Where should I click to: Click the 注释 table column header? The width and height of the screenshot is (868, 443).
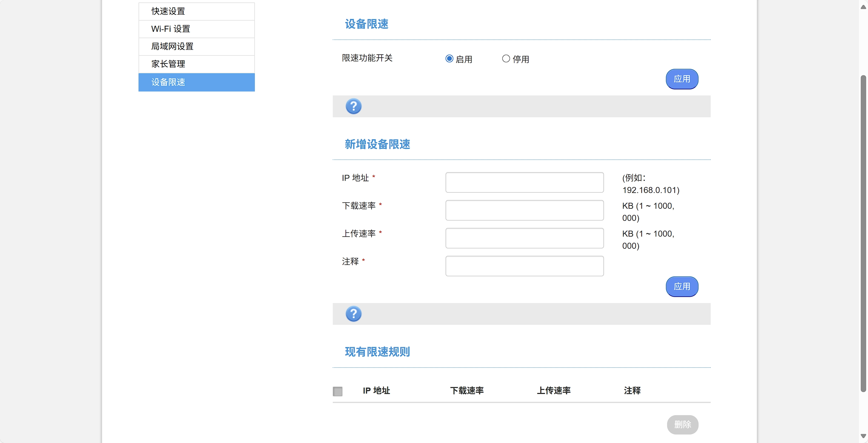coord(632,391)
